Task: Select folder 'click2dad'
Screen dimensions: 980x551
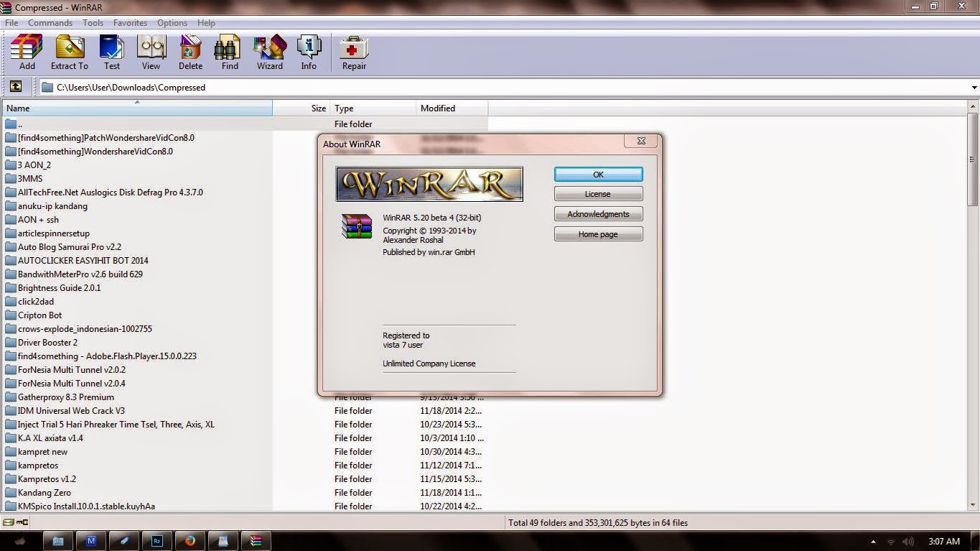Action: click(x=36, y=302)
